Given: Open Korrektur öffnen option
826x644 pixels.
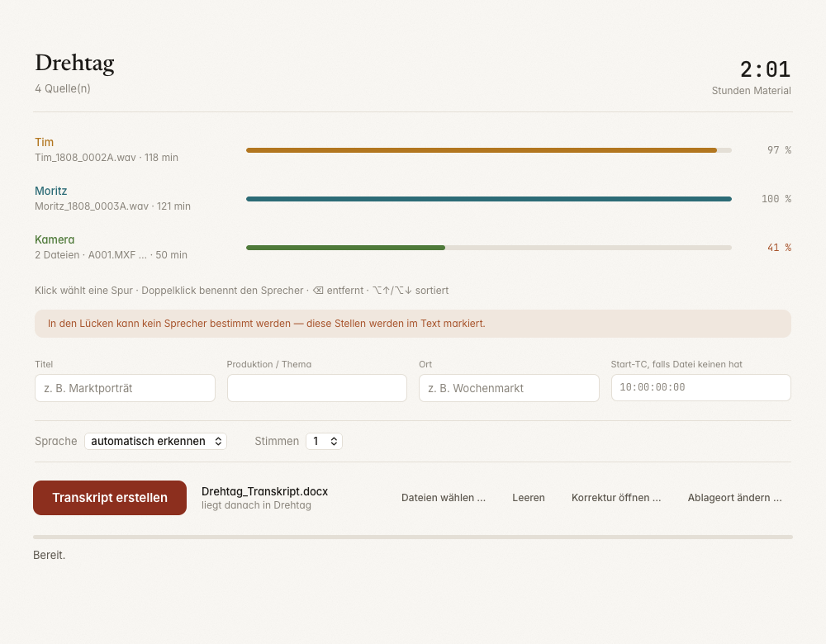Looking at the screenshot, I should [x=616, y=498].
